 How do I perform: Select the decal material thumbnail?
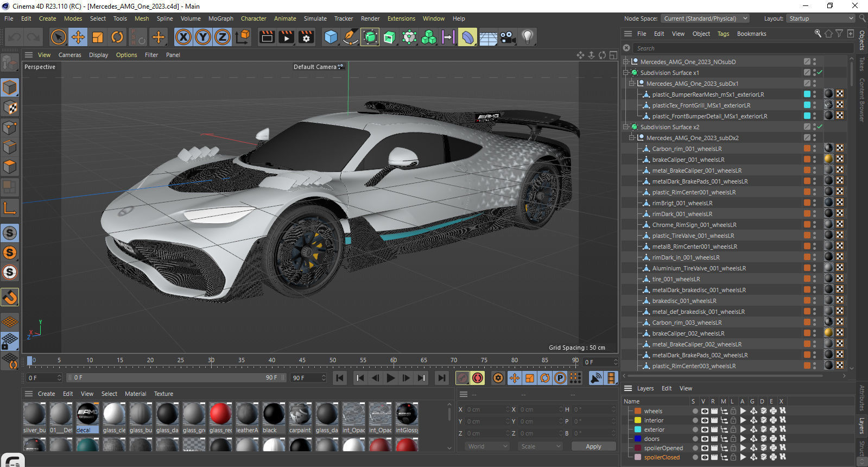tap(87, 418)
